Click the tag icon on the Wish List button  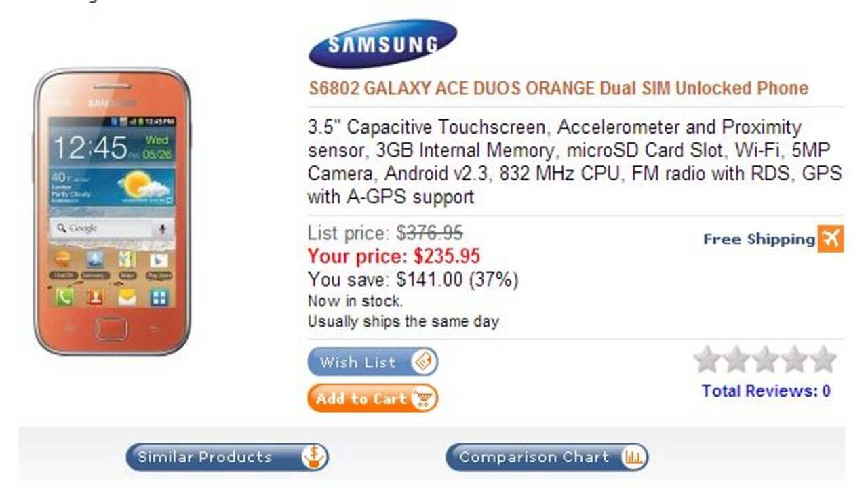pos(424,362)
